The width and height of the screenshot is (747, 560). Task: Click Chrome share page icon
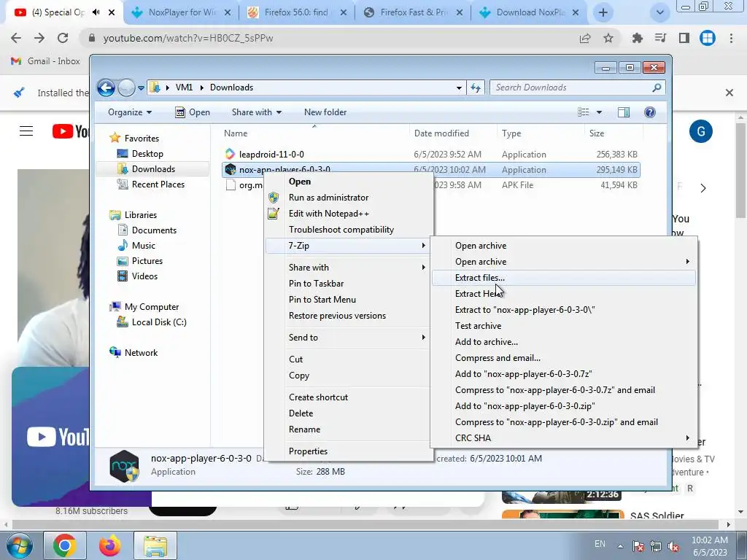coord(585,38)
